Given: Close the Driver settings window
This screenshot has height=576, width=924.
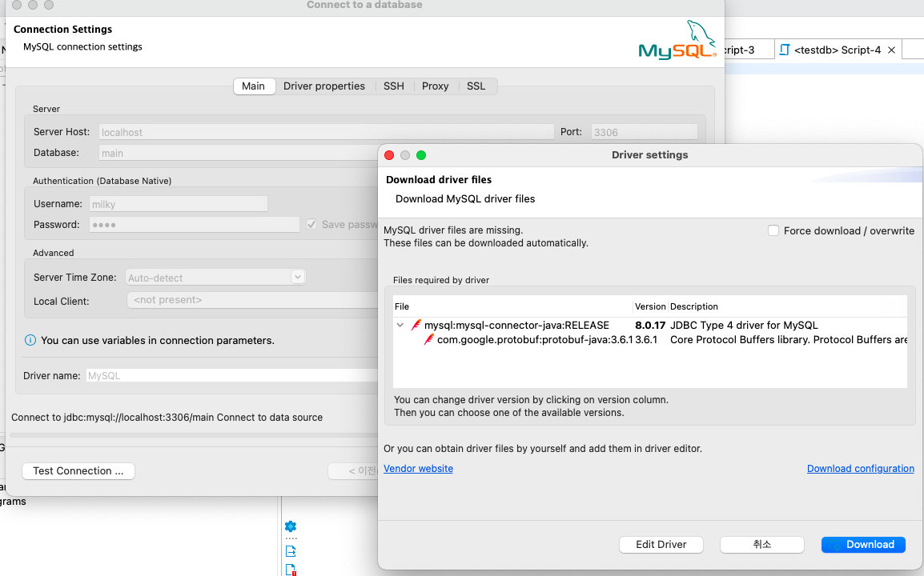Looking at the screenshot, I should [389, 155].
